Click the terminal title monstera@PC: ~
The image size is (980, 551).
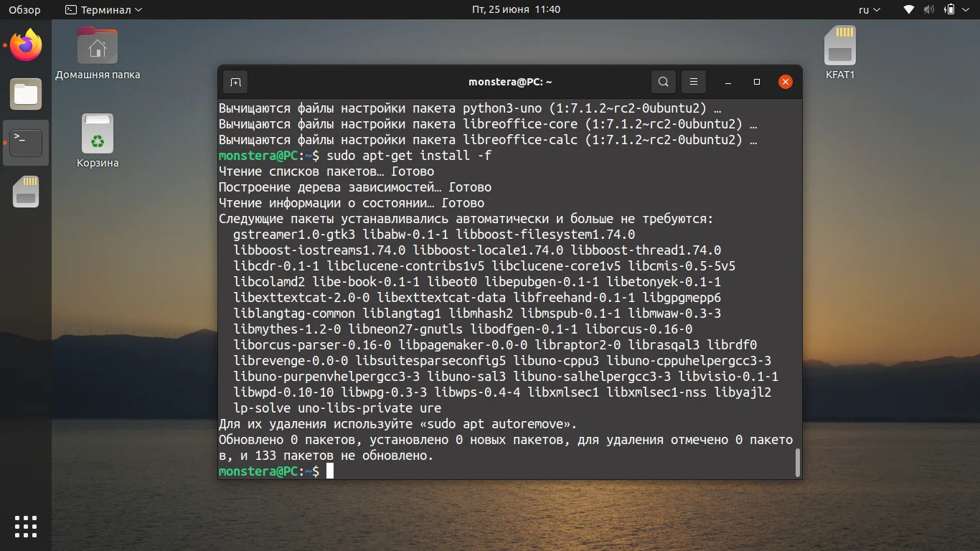pyautogui.click(x=510, y=82)
